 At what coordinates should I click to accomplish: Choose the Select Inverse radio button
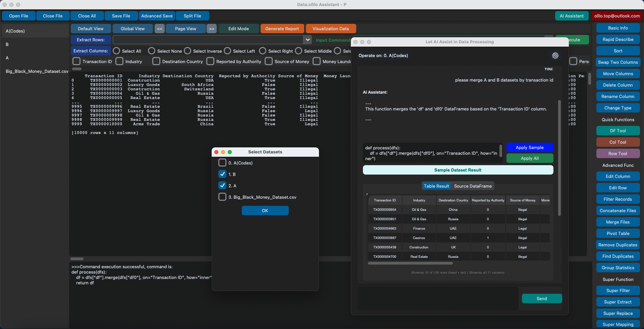click(x=187, y=51)
